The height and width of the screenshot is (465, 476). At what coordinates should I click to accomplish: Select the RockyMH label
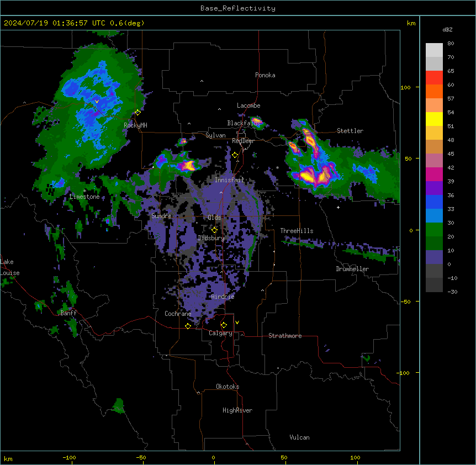coord(135,125)
